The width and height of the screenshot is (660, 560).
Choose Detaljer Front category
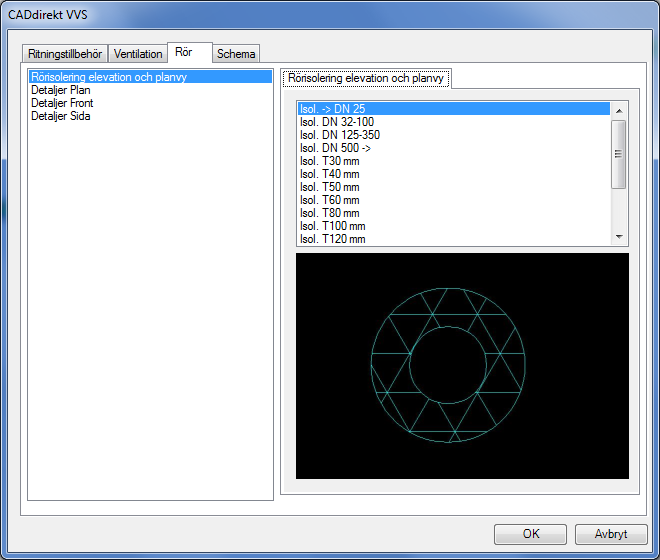150,103
